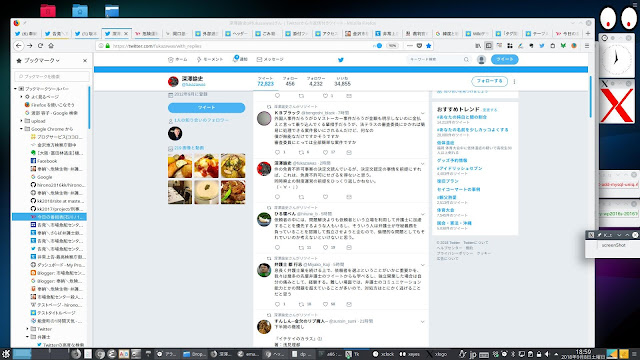This screenshot has width=640, height=360.
Task: Expand the よく見るページ folder
Action: pyautogui.click(x=22, y=97)
